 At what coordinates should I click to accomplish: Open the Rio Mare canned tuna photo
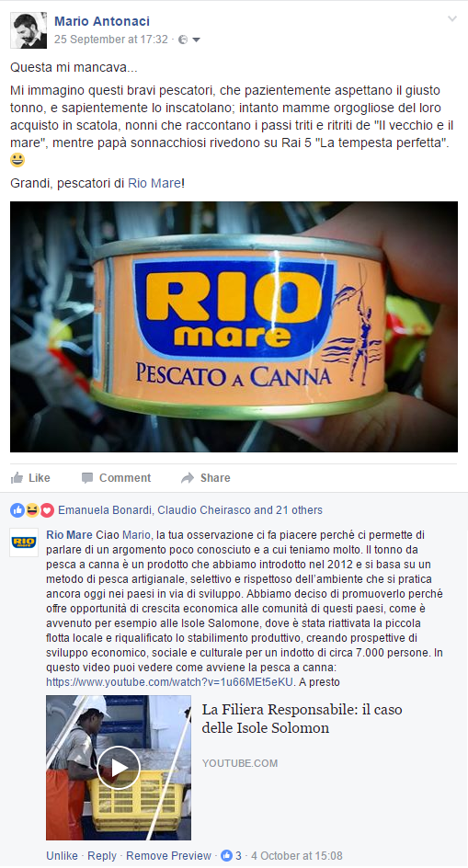click(234, 326)
